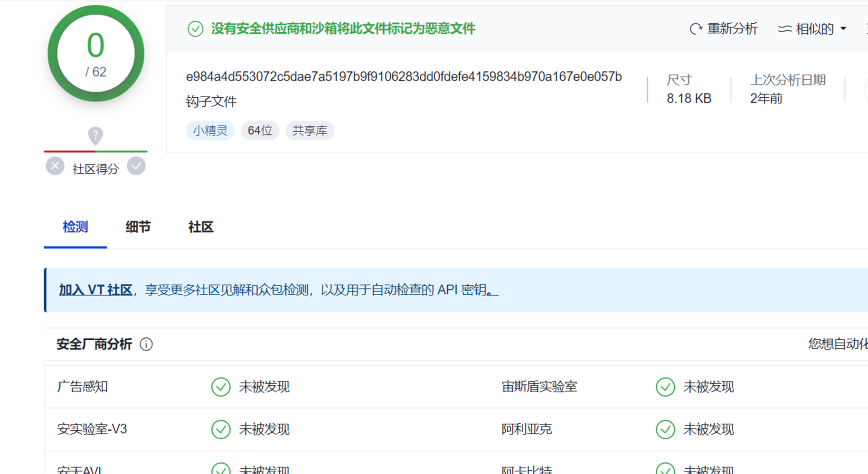Image resolution: width=868 pixels, height=474 pixels.
Task: Click the 安实验室-V3 undetected check icon
Action: pos(221,429)
